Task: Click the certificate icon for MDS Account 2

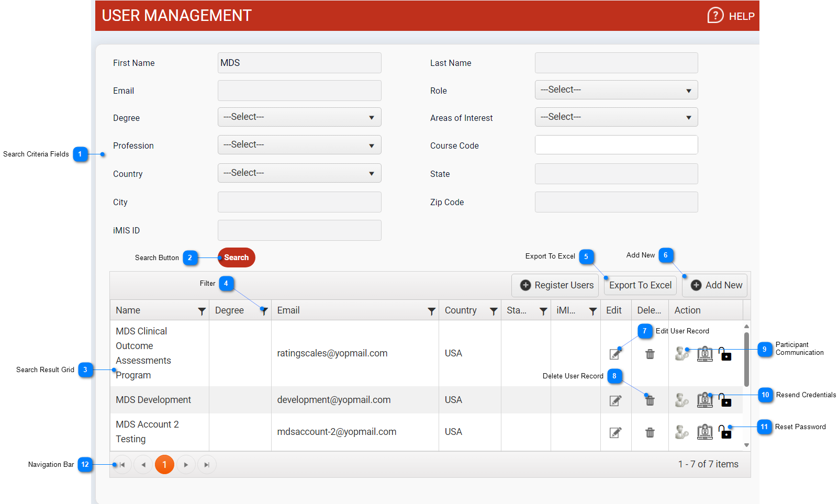Action: (x=704, y=432)
